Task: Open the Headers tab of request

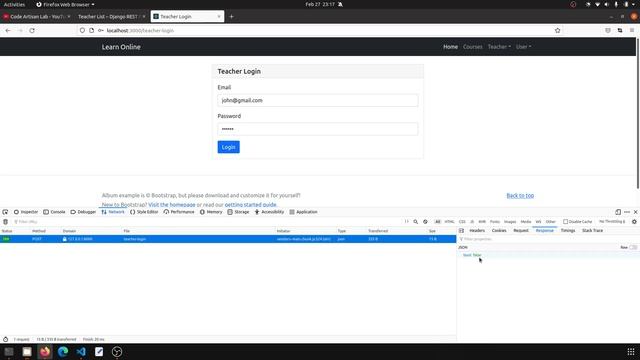Action: tap(477, 231)
